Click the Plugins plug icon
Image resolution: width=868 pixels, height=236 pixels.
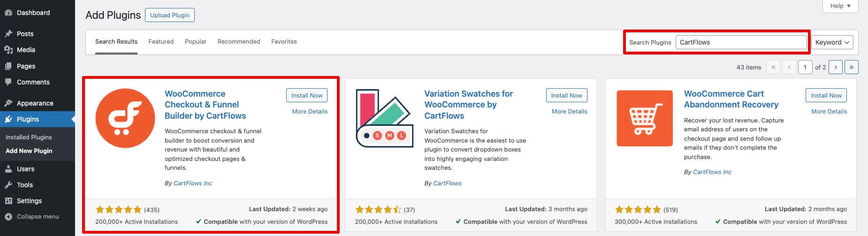point(8,119)
